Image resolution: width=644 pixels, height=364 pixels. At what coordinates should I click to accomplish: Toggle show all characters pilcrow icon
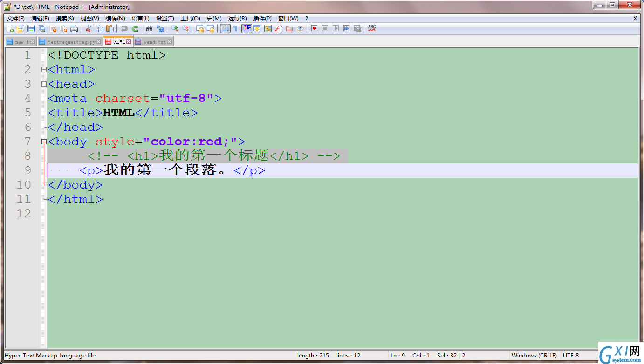coord(236,28)
